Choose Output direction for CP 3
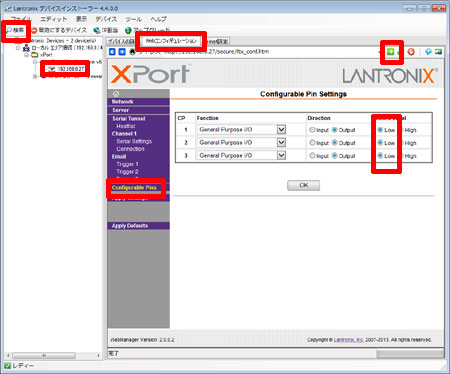The image size is (450, 374). coord(335,156)
